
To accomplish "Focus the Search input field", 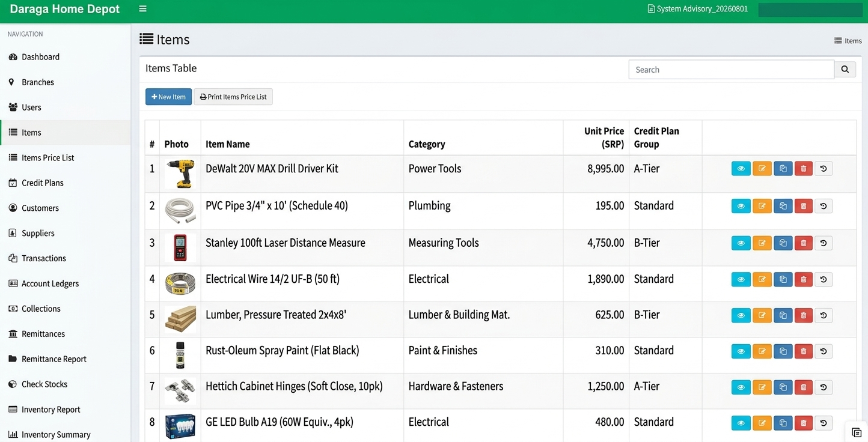I will click(732, 70).
